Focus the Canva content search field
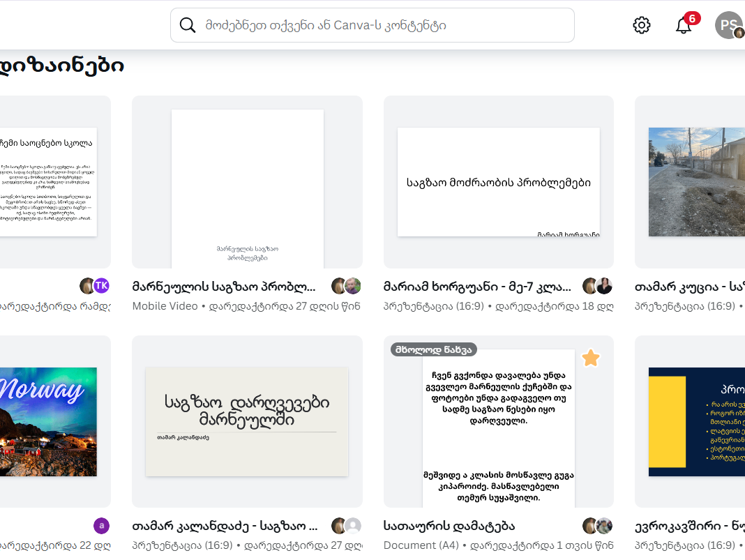This screenshot has width=745, height=560. tap(372, 25)
